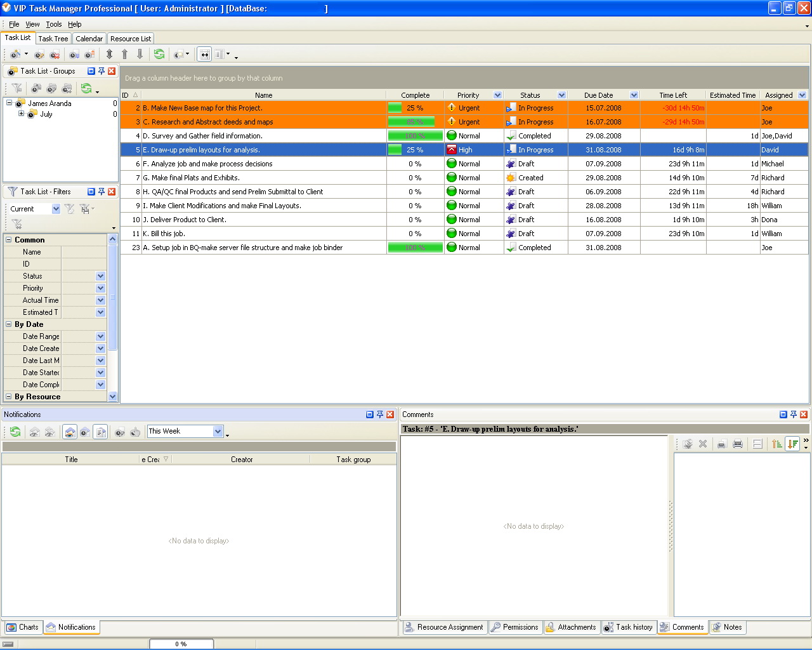Open the Tools menu

click(54, 24)
